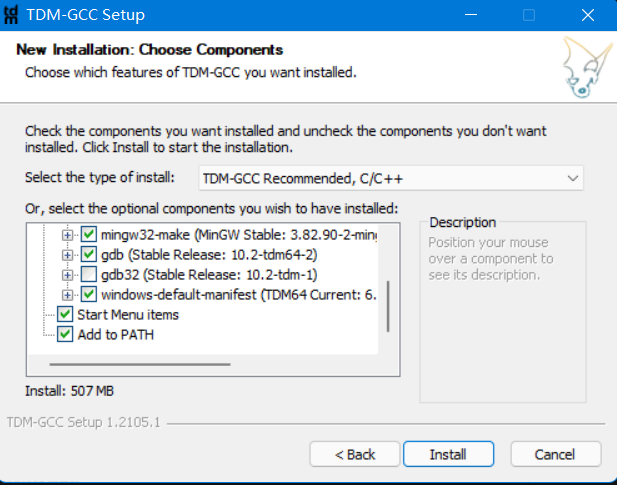Click the TDM-GCC mascot logo

coord(581,66)
